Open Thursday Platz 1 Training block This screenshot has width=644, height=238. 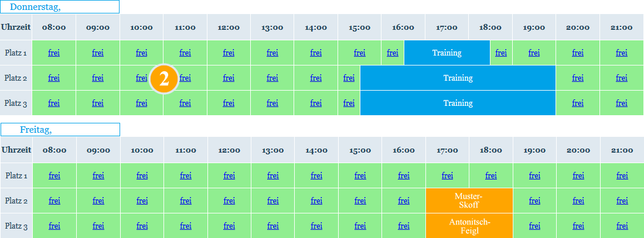[447, 53]
